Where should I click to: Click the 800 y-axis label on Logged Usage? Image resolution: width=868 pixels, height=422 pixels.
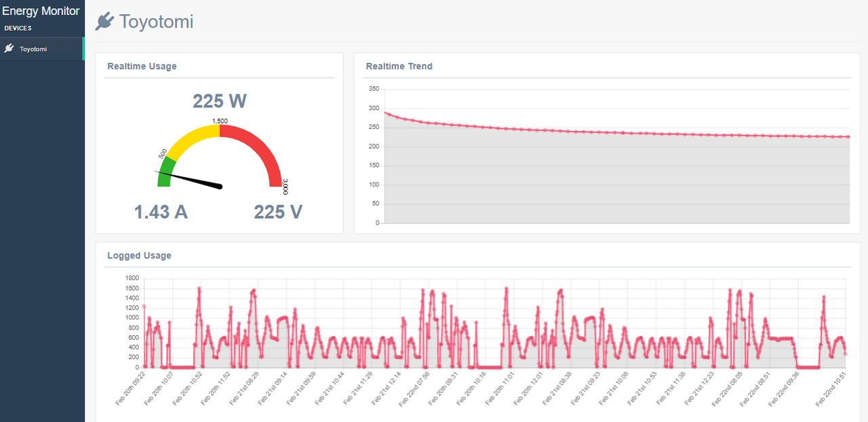[x=134, y=328]
